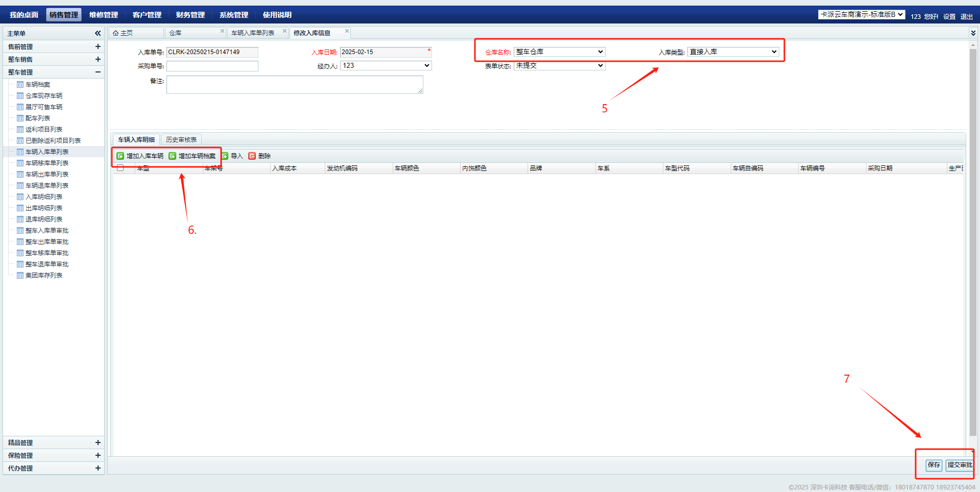Click the 提交审批 submit button
The width and height of the screenshot is (980, 492).
[x=960, y=465]
